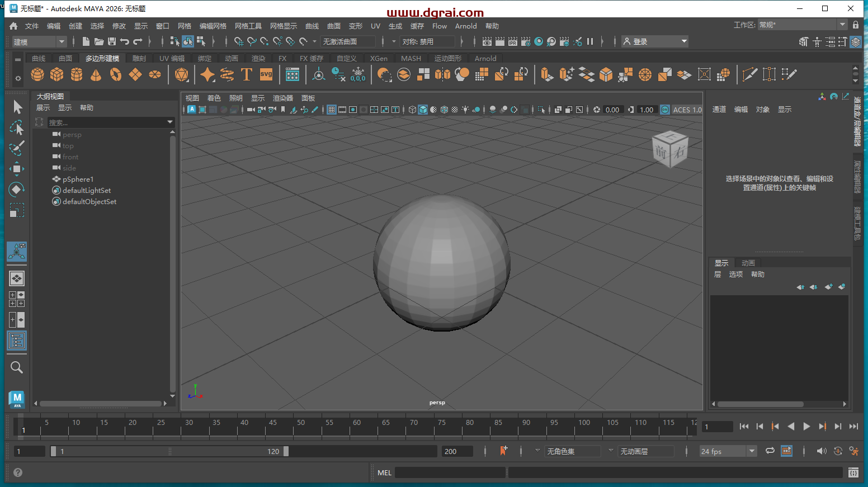
Task: Click the range slider end handle at 120
Action: (286, 451)
